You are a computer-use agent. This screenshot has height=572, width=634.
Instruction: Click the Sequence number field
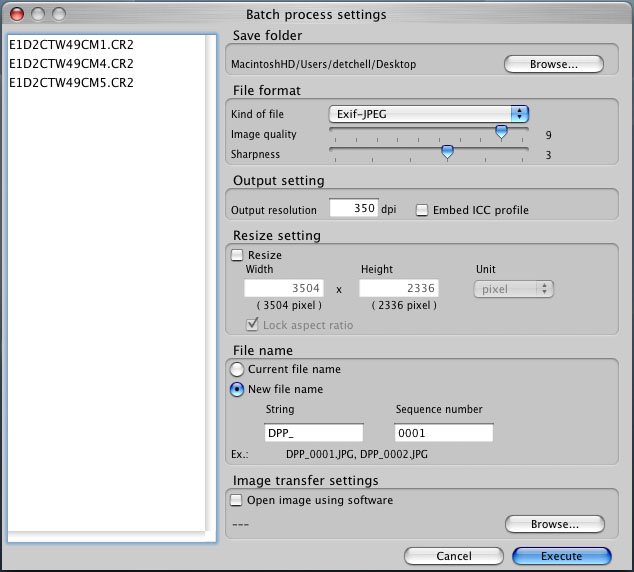(x=443, y=433)
